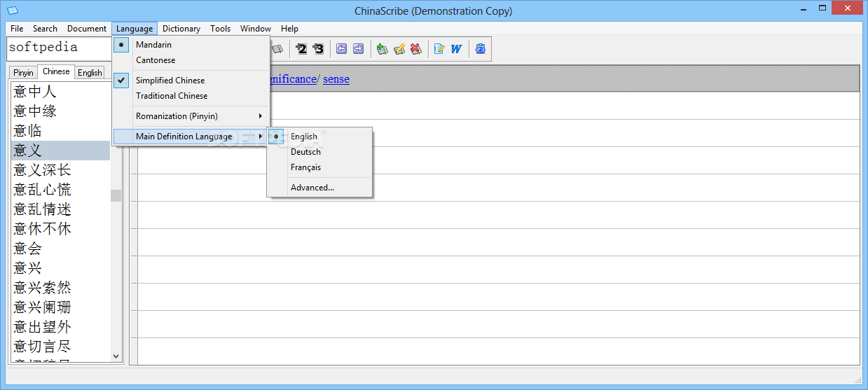Click the word list scrollbar thumb

(x=116, y=195)
